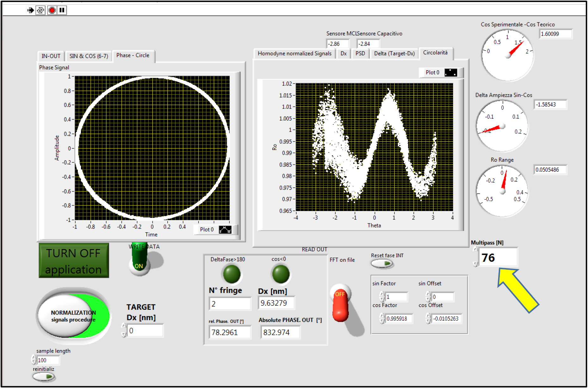588x388 pixels.
Task: Open the PSD tab
Action: (360, 53)
